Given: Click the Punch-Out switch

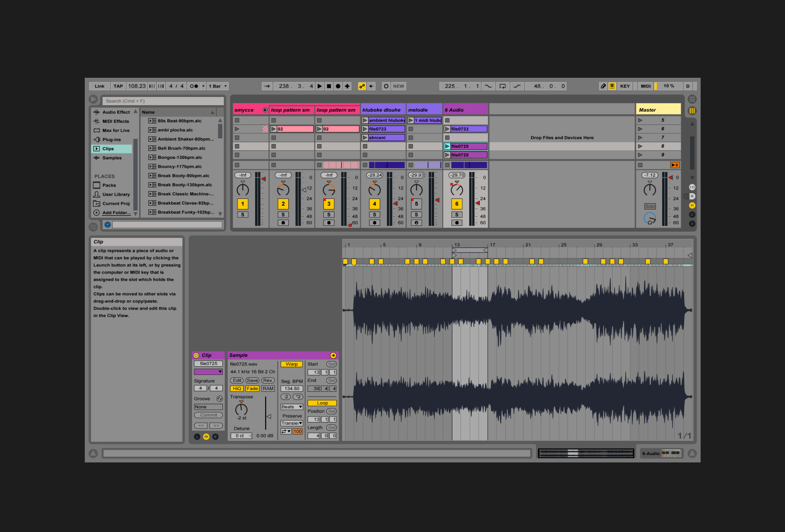Looking at the screenshot, I should [517, 86].
